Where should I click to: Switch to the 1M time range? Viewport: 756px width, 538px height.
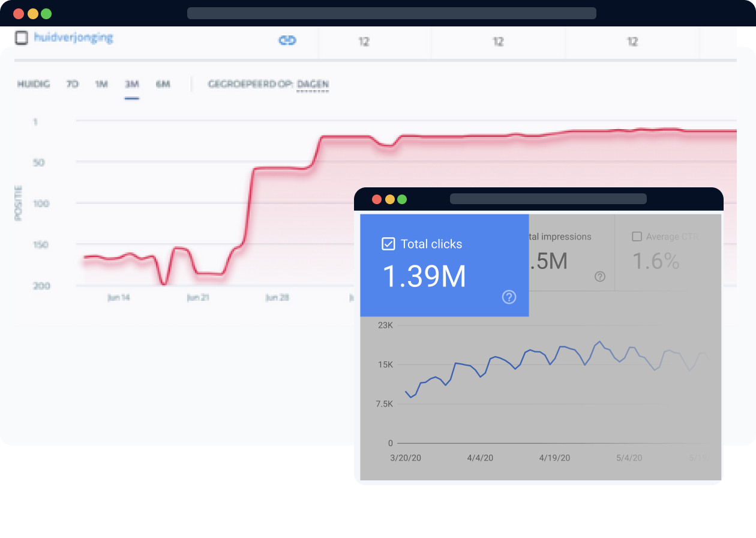(x=101, y=84)
